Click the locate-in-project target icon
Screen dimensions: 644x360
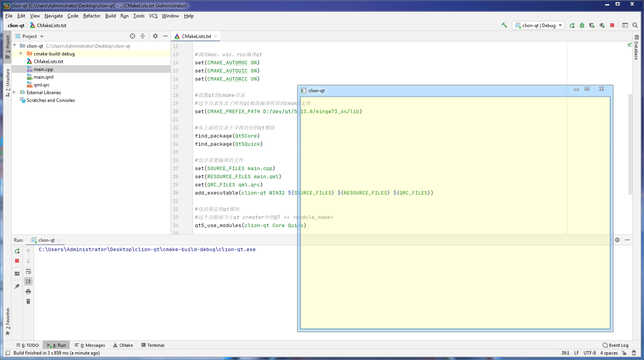pyautogui.click(x=133, y=36)
